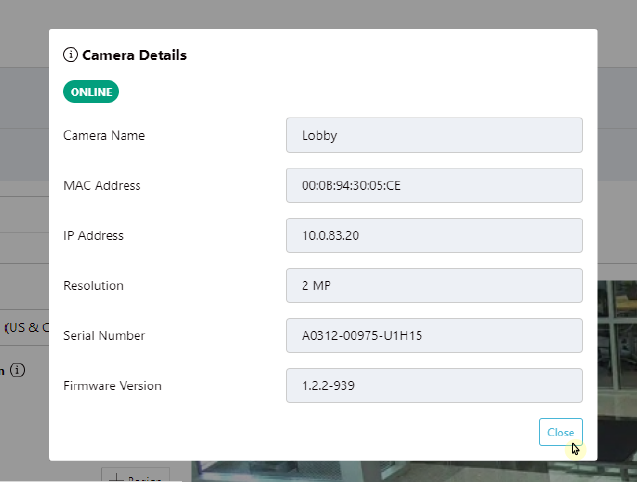Image resolution: width=637 pixels, height=482 pixels.
Task: Click the MAC Address field
Action: pos(434,185)
